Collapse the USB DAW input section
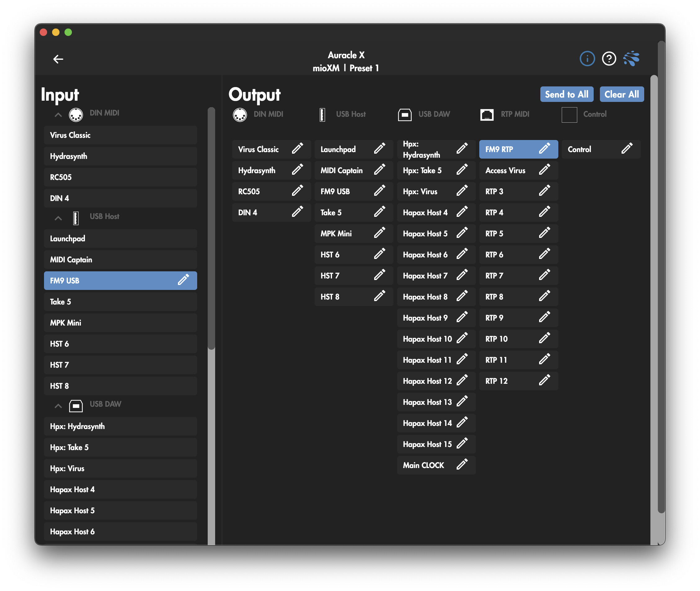This screenshot has width=700, height=591. pos(58,406)
